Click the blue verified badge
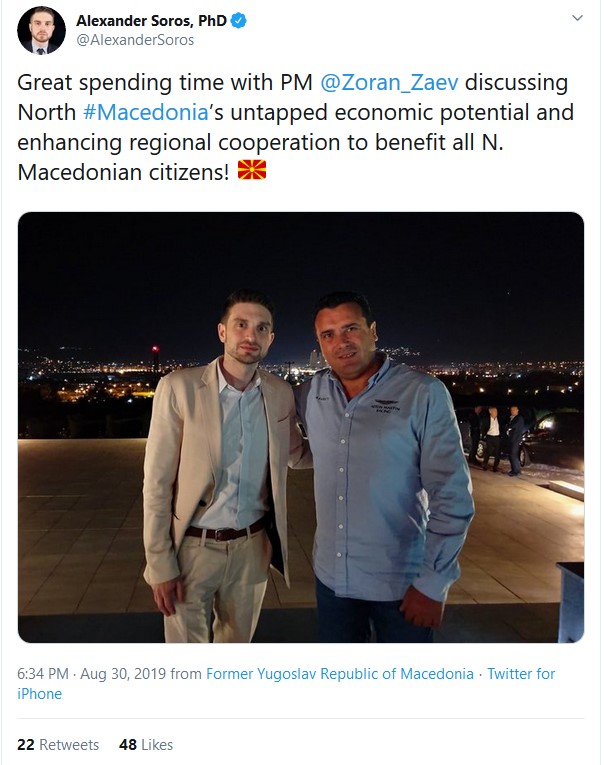Viewport: 605px width, 765px height. (x=240, y=20)
